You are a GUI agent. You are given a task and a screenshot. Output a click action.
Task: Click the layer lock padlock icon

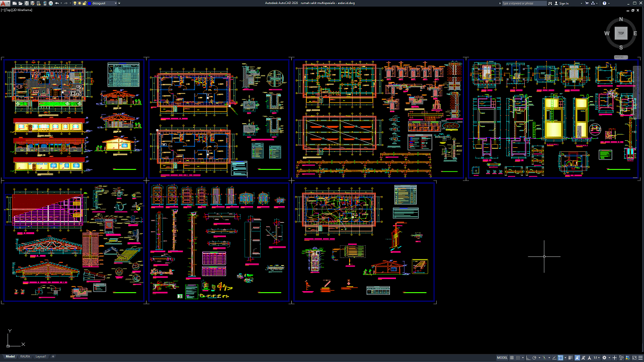(84, 3)
